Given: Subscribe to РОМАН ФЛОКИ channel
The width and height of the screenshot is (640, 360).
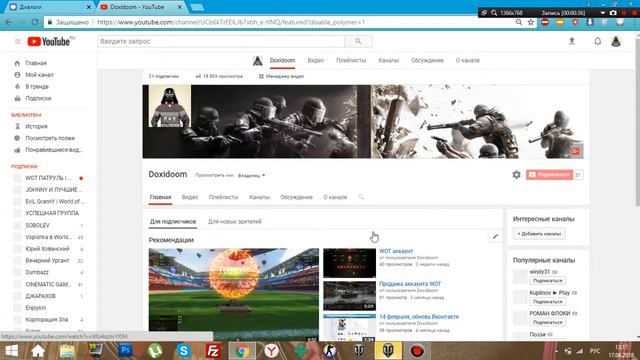Looking at the screenshot, I should click(x=547, y=322).
